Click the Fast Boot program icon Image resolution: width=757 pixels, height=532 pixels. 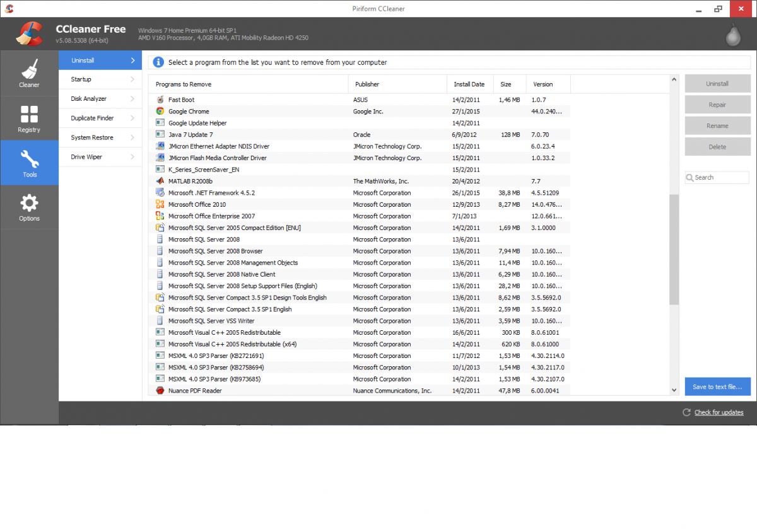point(160,100)
